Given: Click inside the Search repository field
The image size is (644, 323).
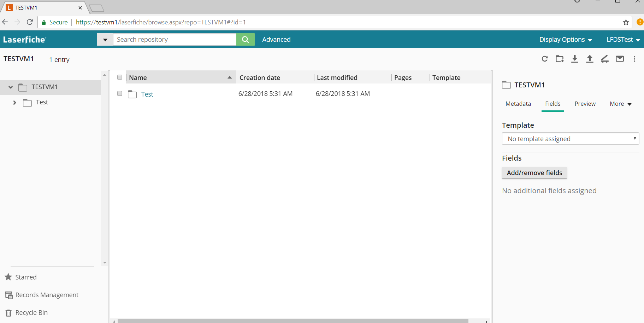Looking at the screenshot, I should tap(175, 40).
